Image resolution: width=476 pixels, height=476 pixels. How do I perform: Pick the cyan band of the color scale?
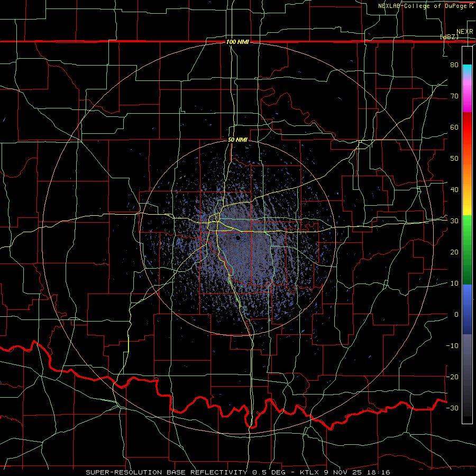[x=467, y=70]
